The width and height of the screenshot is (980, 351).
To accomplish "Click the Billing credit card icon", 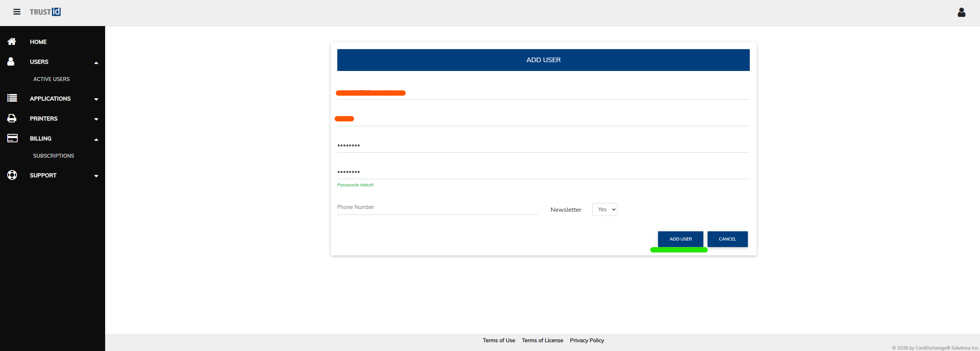I will pos(12,138).
